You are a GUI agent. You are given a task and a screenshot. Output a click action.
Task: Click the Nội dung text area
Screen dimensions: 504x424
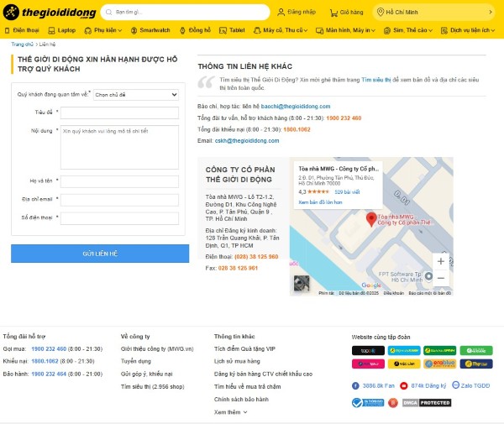[119, 147]
